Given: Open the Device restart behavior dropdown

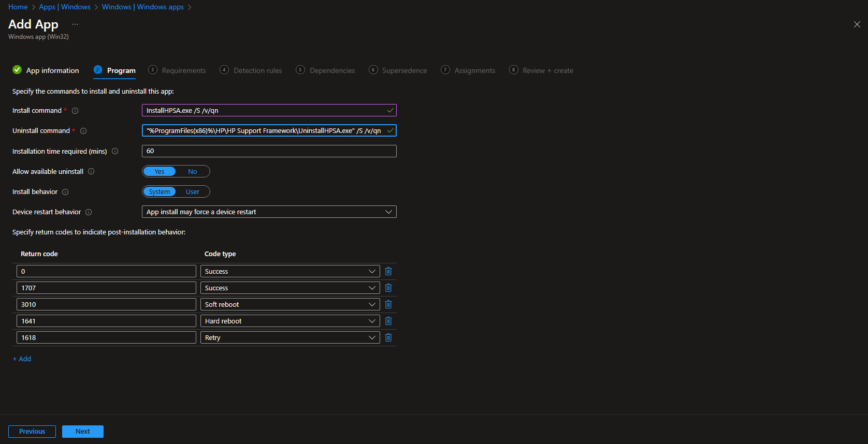Looking at the screenshot, I should [269, 212].
